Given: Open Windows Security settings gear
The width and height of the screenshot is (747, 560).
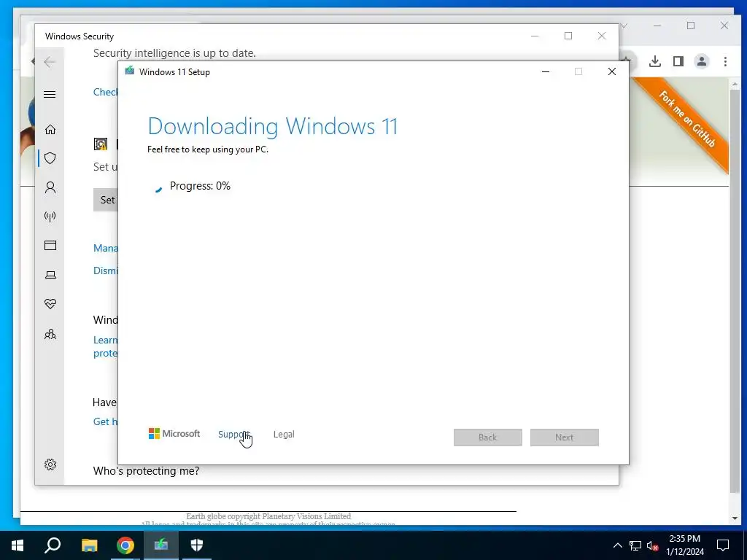Looking at the screenshot, I should pyautogui.click(x=50, y=464).
